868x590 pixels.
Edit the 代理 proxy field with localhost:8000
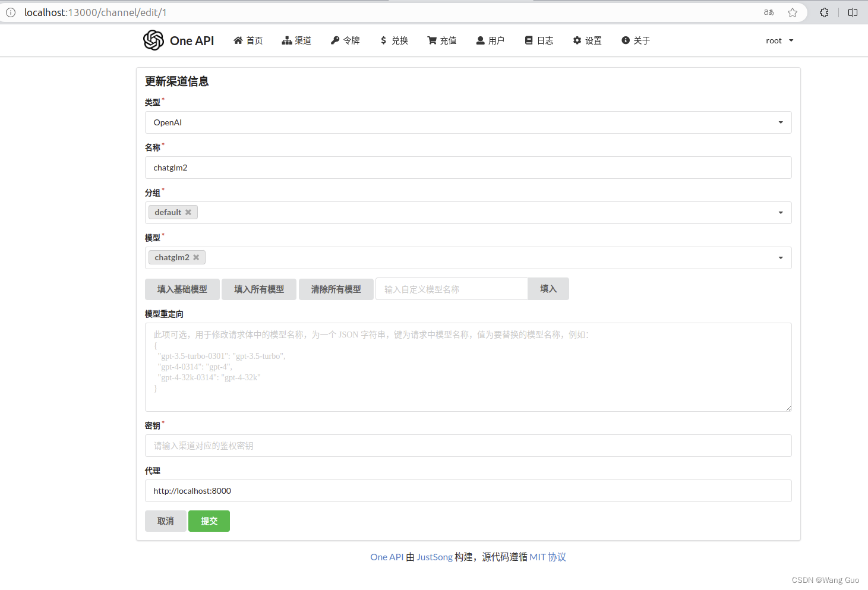click(468, 491)
